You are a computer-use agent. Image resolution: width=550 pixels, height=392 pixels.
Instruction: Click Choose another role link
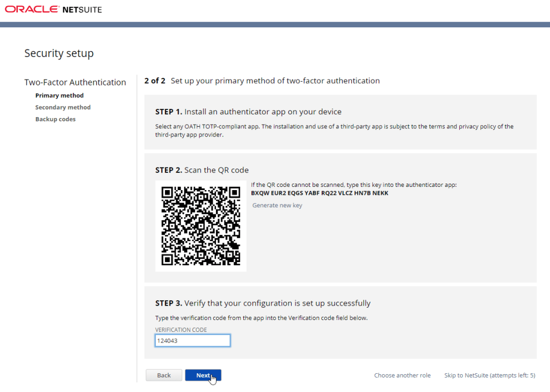click(x=402, y=375)
